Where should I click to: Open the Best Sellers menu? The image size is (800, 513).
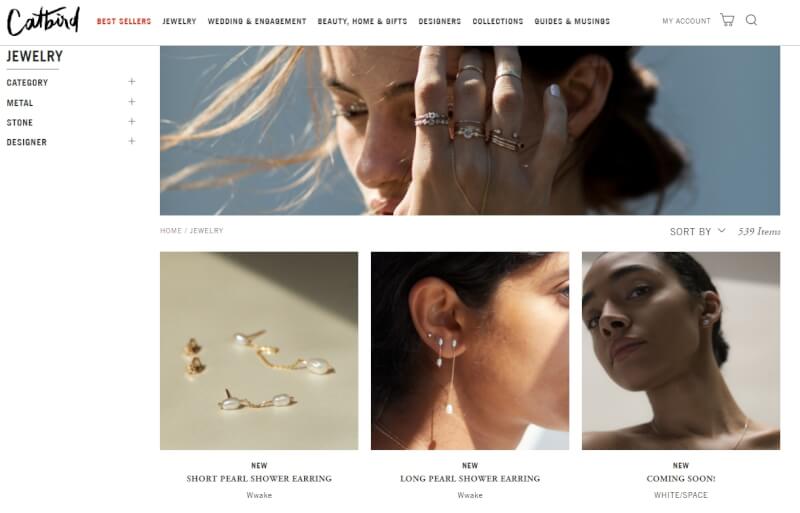(x=124, y=21)
